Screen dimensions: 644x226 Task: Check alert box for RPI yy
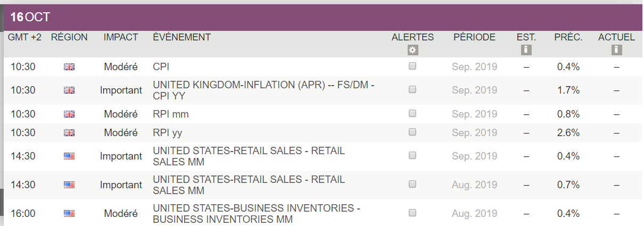pos(412,132)
